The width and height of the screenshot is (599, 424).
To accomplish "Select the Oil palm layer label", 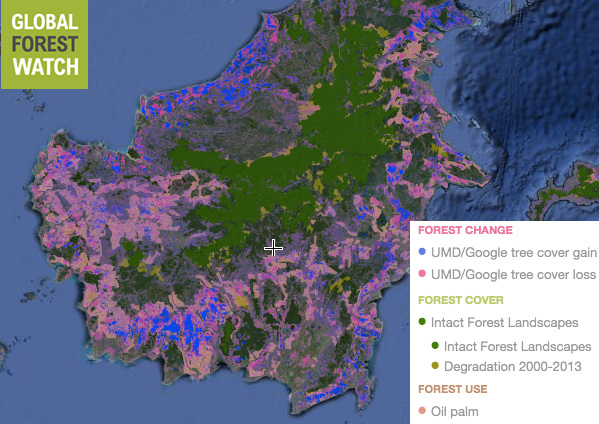I will pos(455,411).
